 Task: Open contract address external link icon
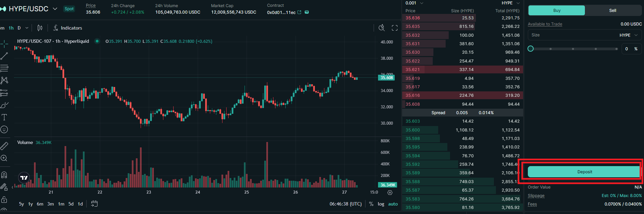(299, 12)
